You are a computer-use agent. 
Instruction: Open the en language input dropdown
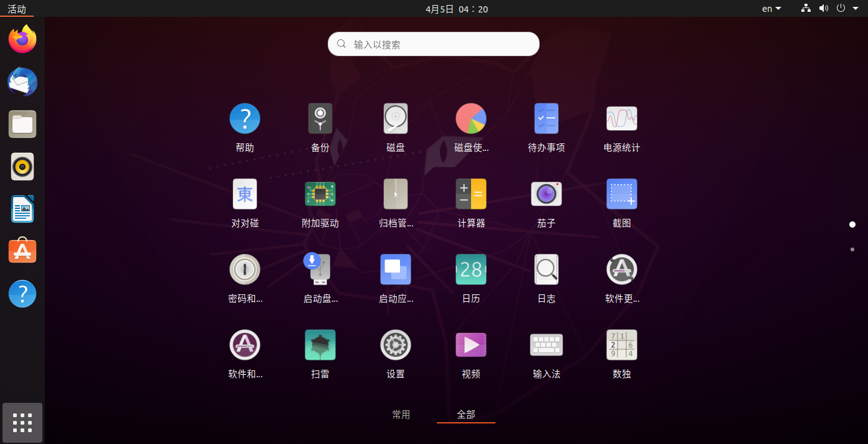tap(770, 8)
